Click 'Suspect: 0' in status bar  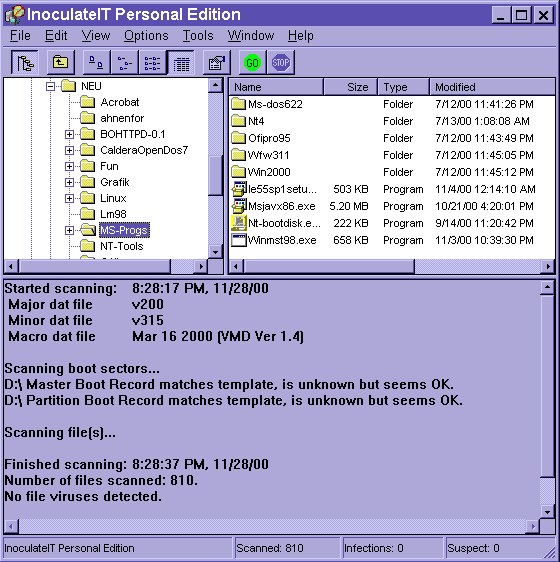tap(473, 548)
